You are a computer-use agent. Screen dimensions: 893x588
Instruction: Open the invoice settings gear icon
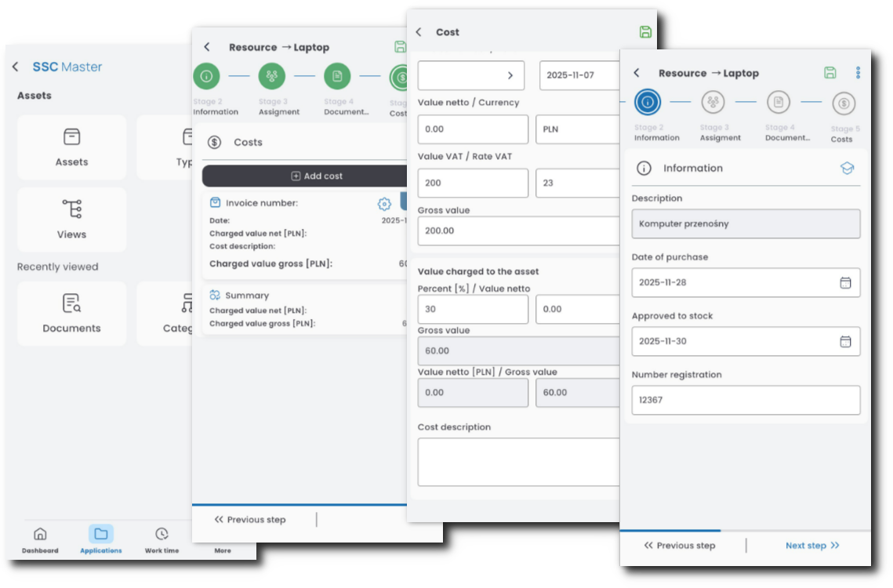(x=384, y=204)
